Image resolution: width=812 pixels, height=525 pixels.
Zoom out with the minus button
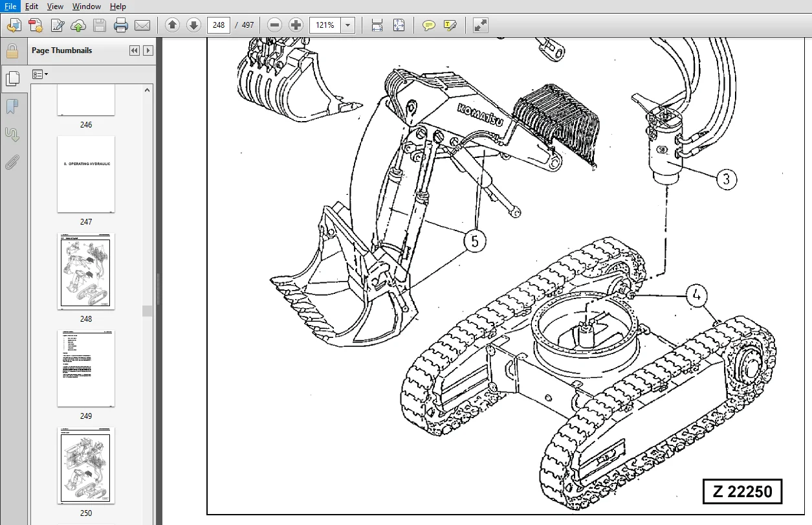274,25
